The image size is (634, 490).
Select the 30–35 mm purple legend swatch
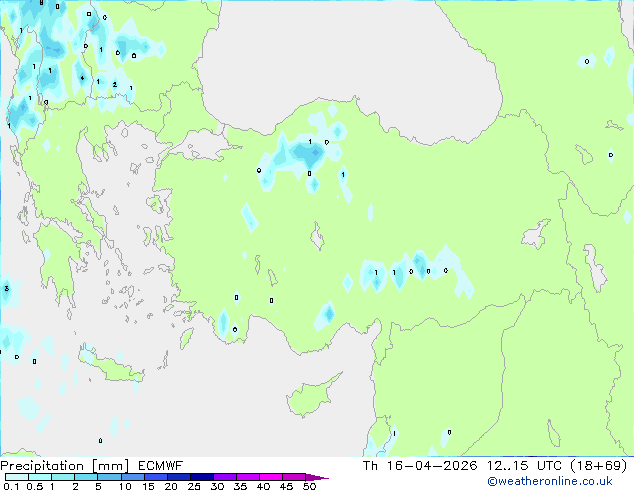(x=225, y=477)
